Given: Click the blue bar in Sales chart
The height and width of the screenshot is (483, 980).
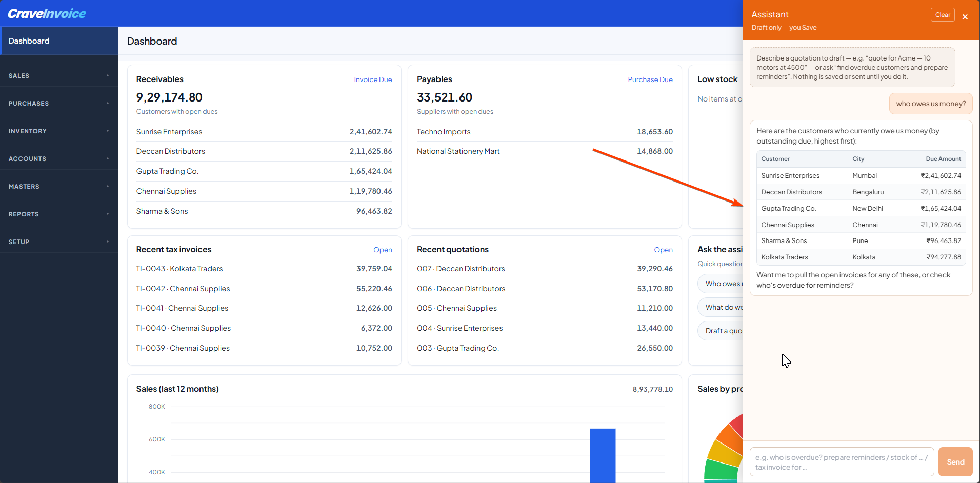Looking at the screenshot, I should (x=603, y=455).
